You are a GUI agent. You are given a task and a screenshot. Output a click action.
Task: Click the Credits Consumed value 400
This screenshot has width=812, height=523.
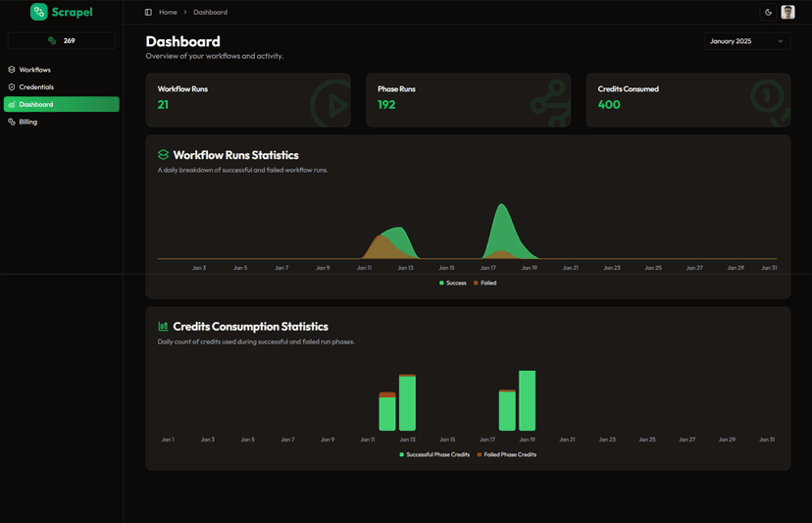point(609,105)
